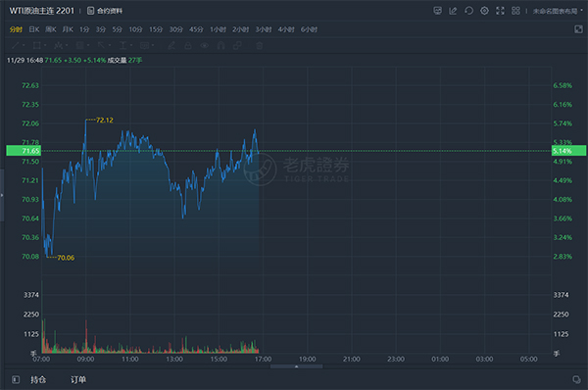Screen dimensions: 588x390
Task: Toggle the lock drawings icon
Action: pyautogui.click(x=188, y=46)
